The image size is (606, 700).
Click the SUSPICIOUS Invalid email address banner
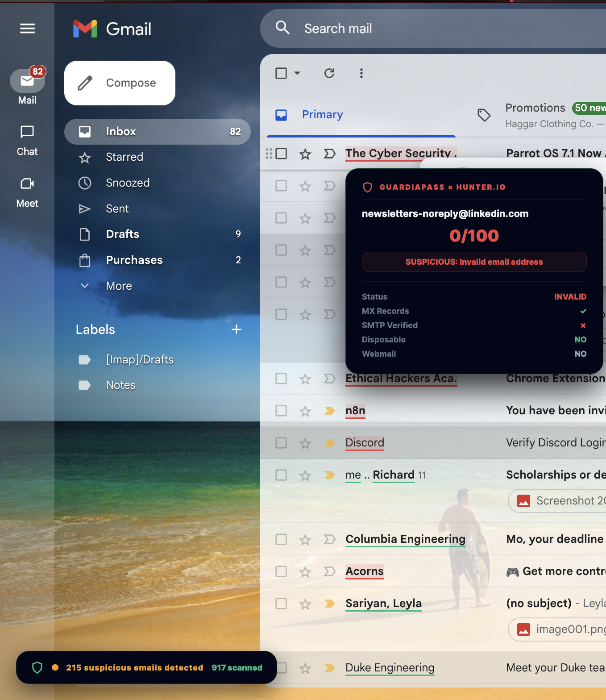[474, 262]
